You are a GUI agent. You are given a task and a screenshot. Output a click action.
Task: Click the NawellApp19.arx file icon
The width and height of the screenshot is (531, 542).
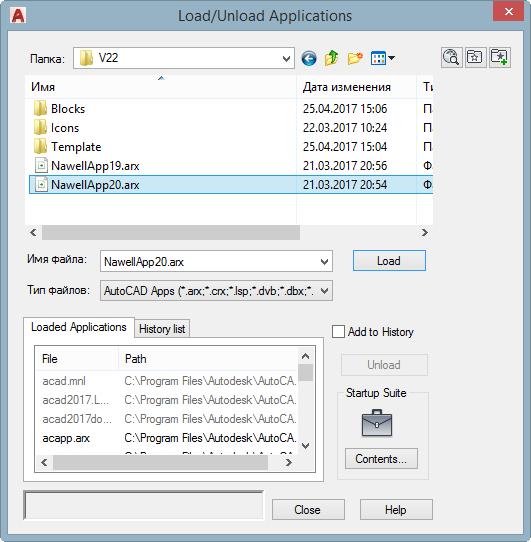[41, 166]
